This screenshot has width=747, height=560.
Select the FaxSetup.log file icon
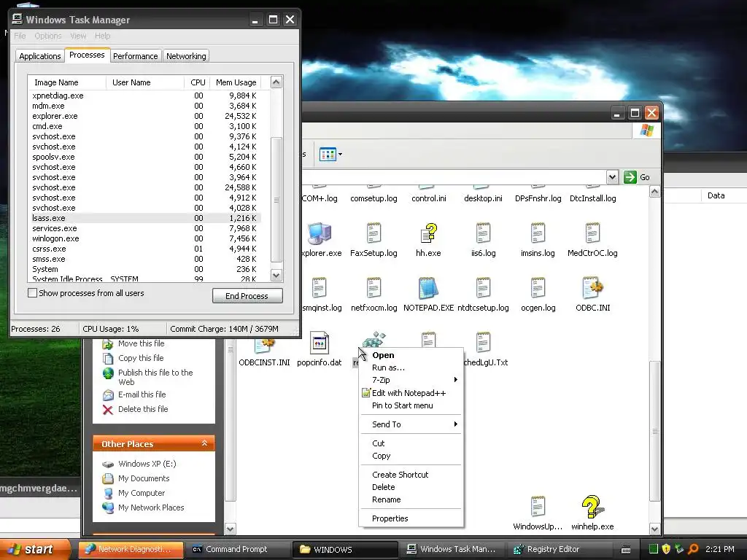point(373,234)
